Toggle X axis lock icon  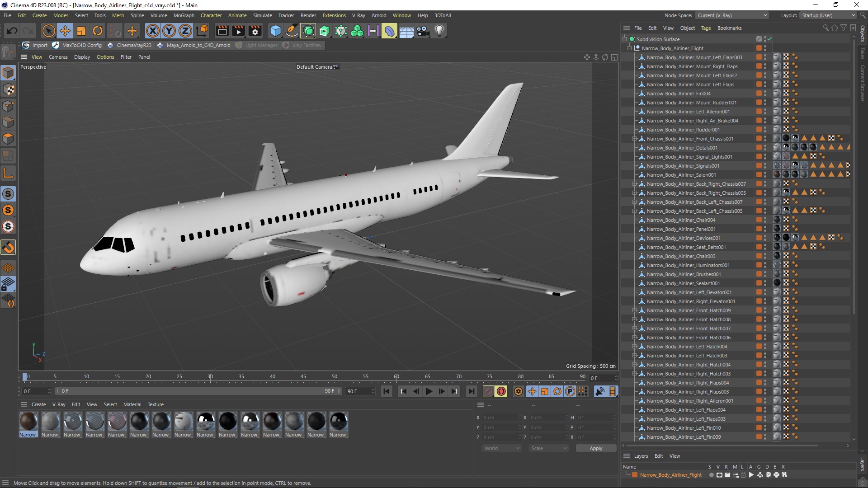click(x=153, y=31)
